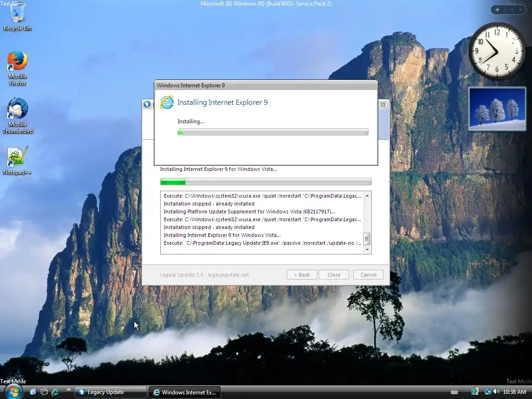Click the log scrollbar up arrow
532x399 pixels.
(367, 196)
